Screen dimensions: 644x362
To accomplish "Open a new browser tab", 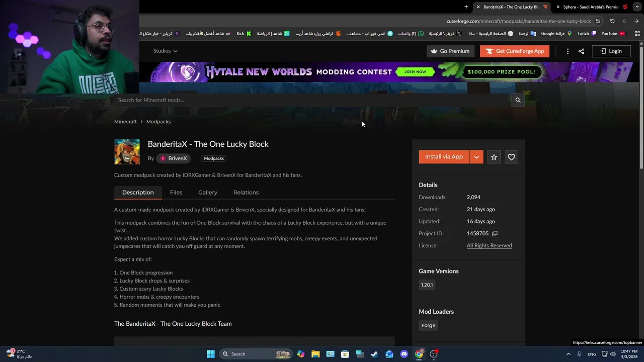I will [466, 7].
